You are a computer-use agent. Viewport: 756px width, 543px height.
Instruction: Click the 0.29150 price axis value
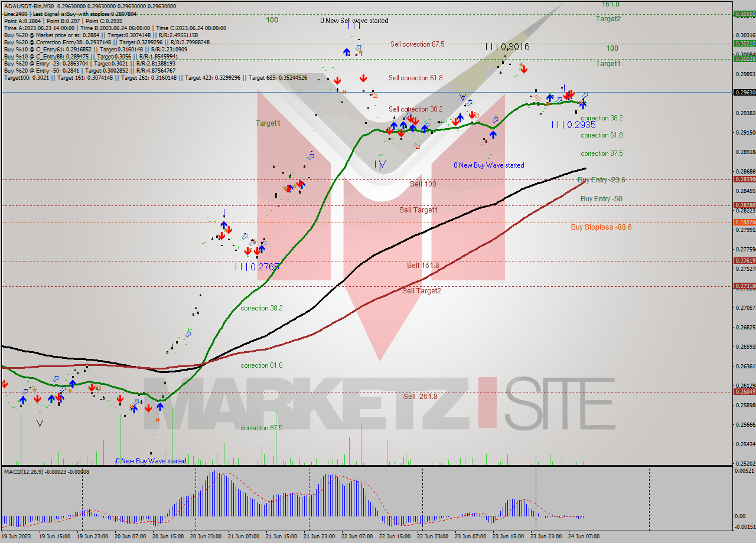pos(745,132)
